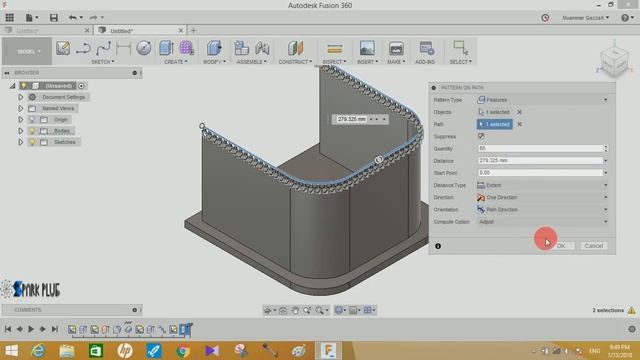
Task: Open Internet Explorer from the taskbar
Action: tap(38, 351)
